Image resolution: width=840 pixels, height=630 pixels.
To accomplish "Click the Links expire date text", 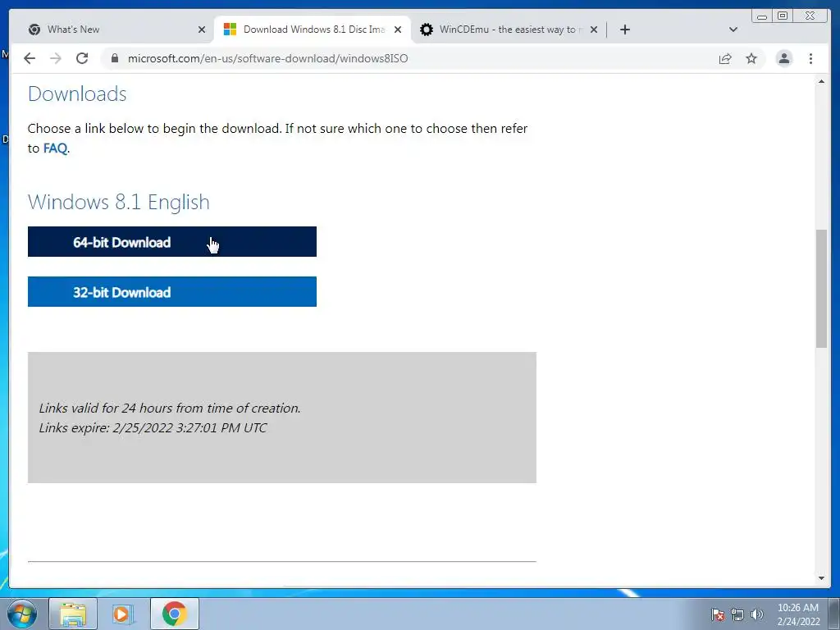I will point(153,428).
